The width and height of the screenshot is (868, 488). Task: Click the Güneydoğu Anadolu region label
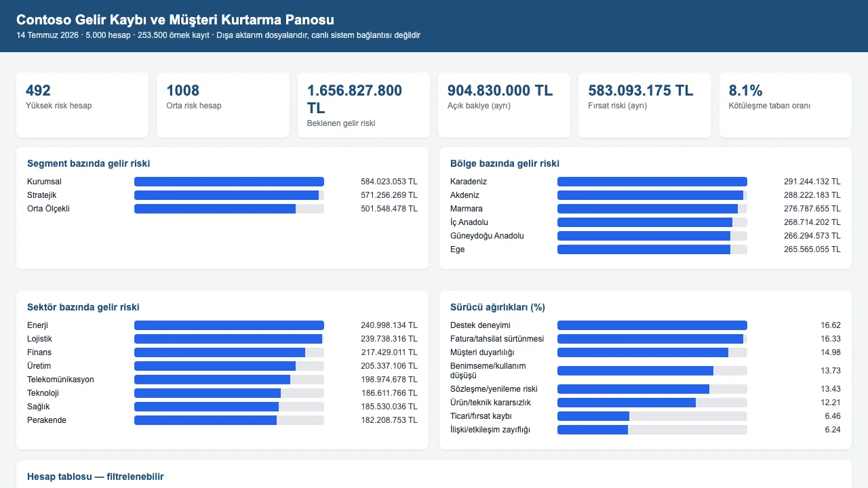[487, 236]
